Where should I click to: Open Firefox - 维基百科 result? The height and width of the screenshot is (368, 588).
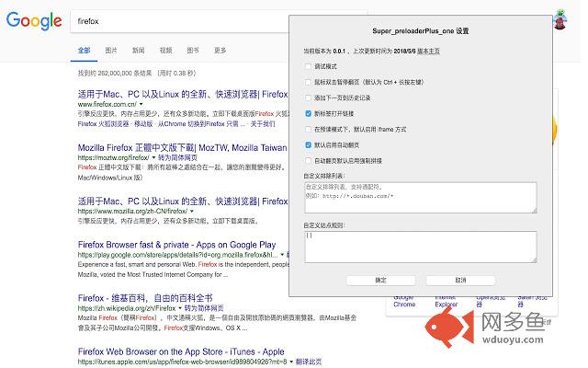(x=145, y=298)
